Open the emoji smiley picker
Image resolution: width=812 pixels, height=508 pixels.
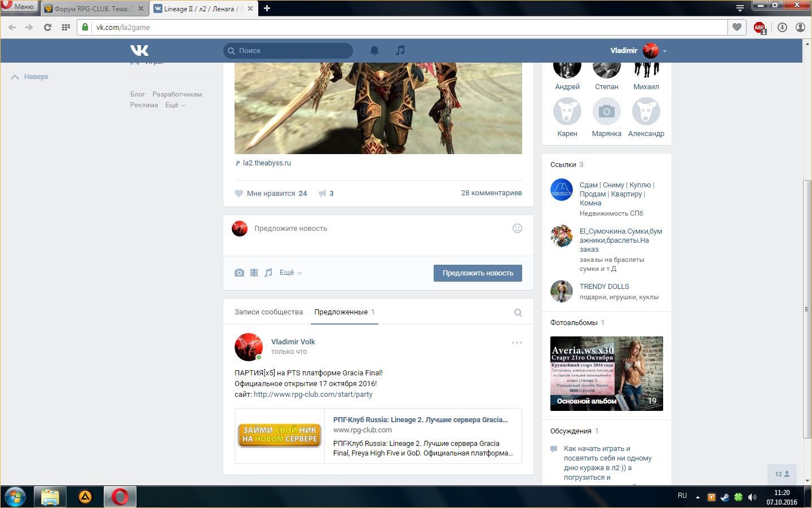pos(517,228)
